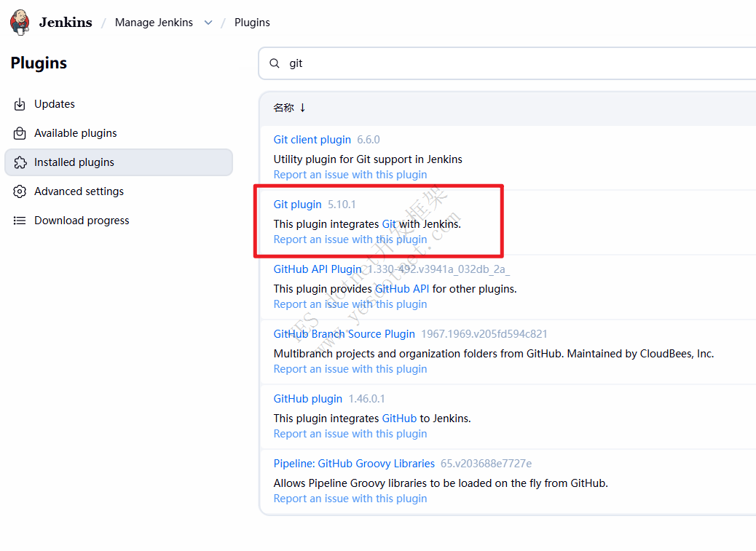Open Pipeline: GitHub Groovy Libraries link
Screen dimensions: 756x551
pos(354,464)
